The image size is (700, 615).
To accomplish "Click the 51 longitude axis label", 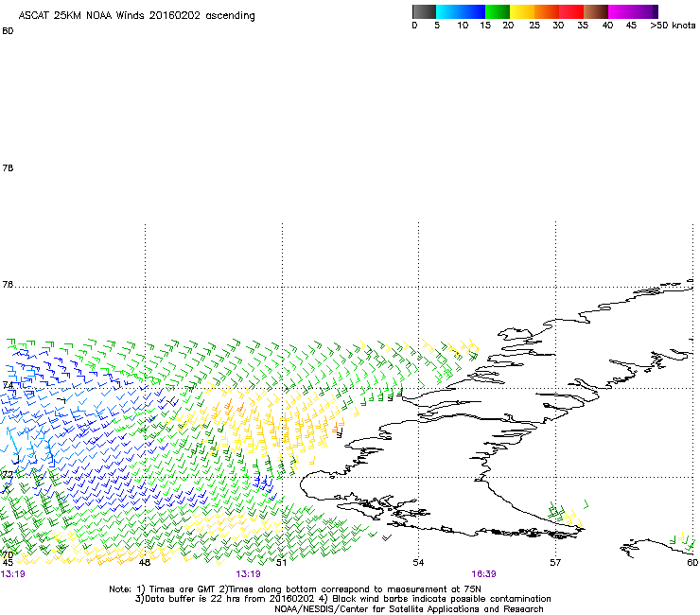I will tap(281, 562).
